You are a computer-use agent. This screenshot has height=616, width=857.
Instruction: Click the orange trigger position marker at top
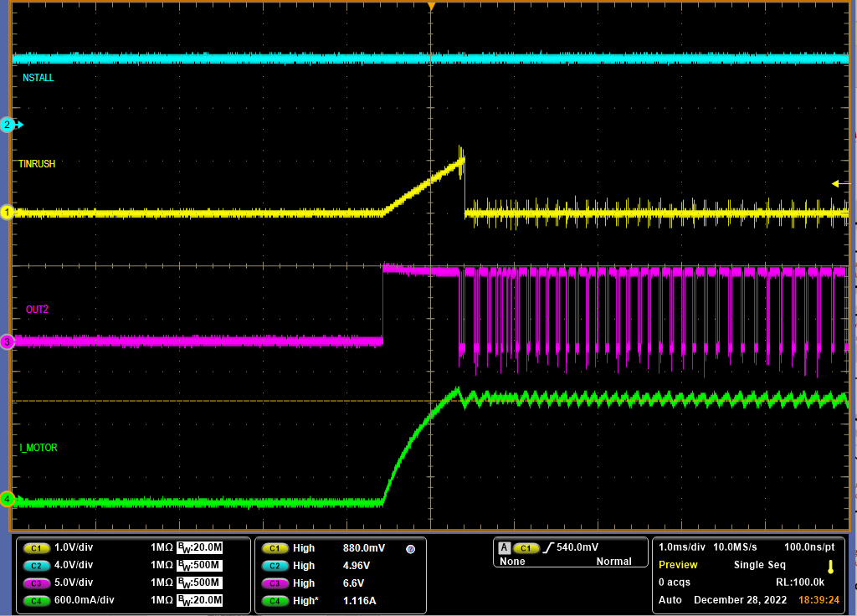tap(430, 7)
